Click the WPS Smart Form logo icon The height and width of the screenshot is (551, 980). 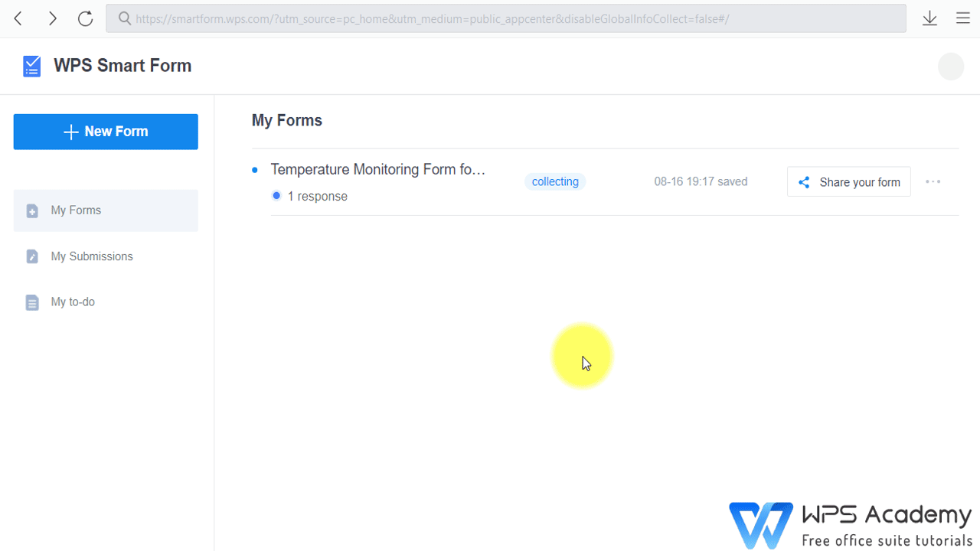31,67
